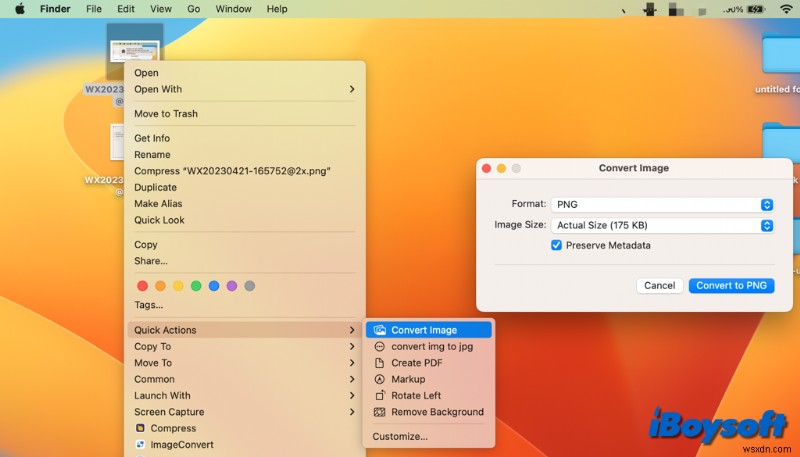Expand the Common submenu

click(x=245, y=379)
